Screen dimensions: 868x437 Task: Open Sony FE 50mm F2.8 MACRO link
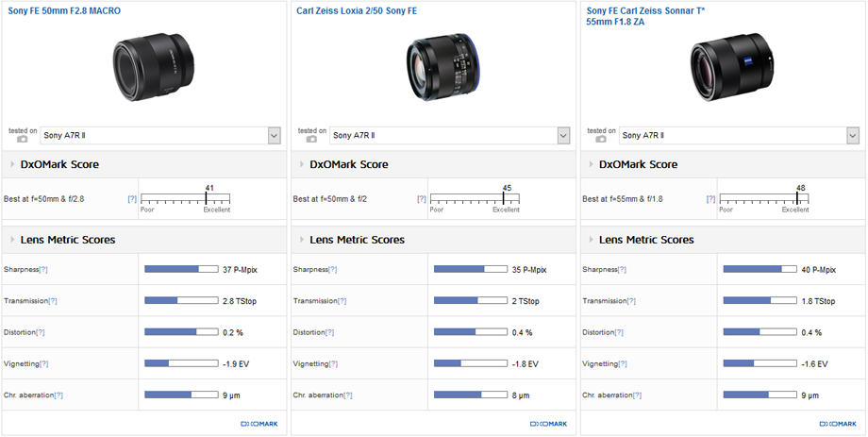(64, 11)
